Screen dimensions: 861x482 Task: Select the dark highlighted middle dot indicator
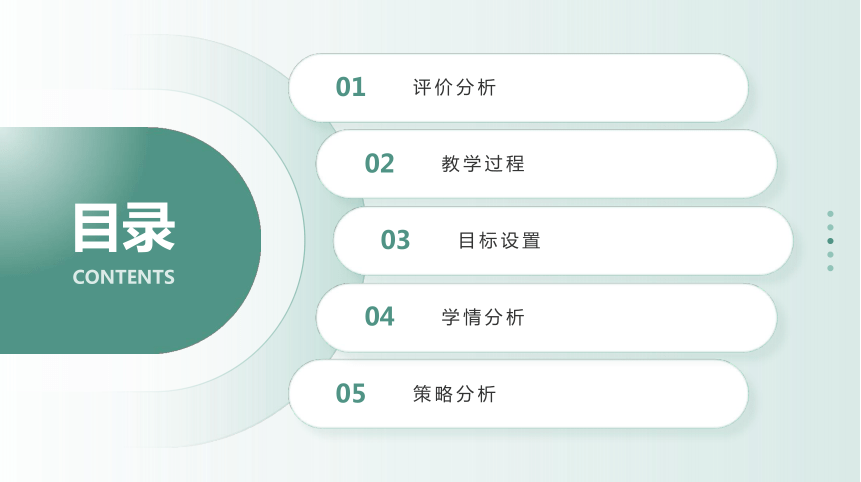point(830,241)
